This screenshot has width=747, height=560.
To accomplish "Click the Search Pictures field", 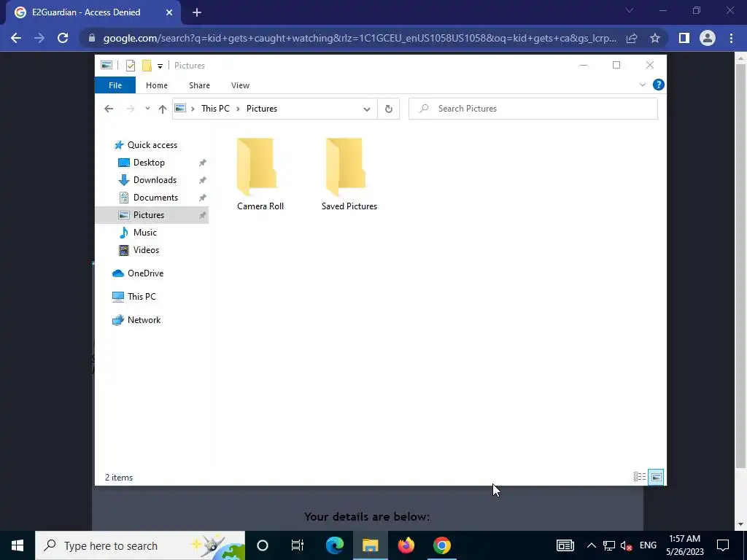I will [x=533, y=109].
